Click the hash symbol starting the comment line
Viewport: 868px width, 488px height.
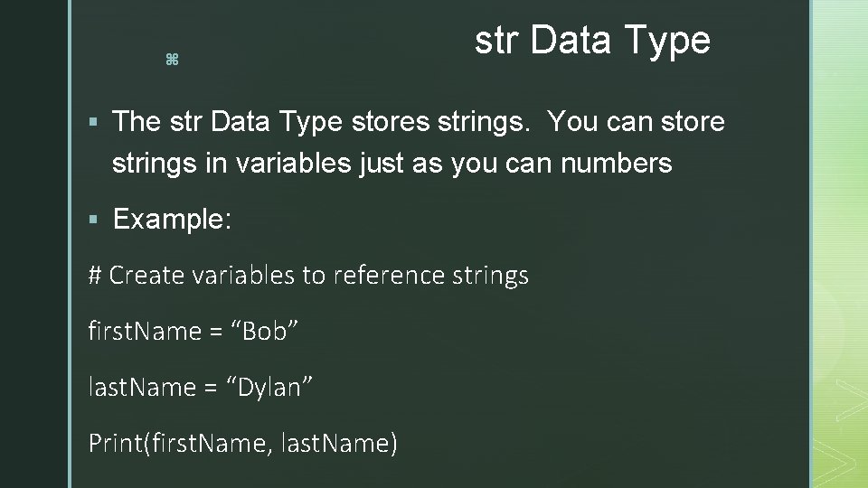click(95, 275)
